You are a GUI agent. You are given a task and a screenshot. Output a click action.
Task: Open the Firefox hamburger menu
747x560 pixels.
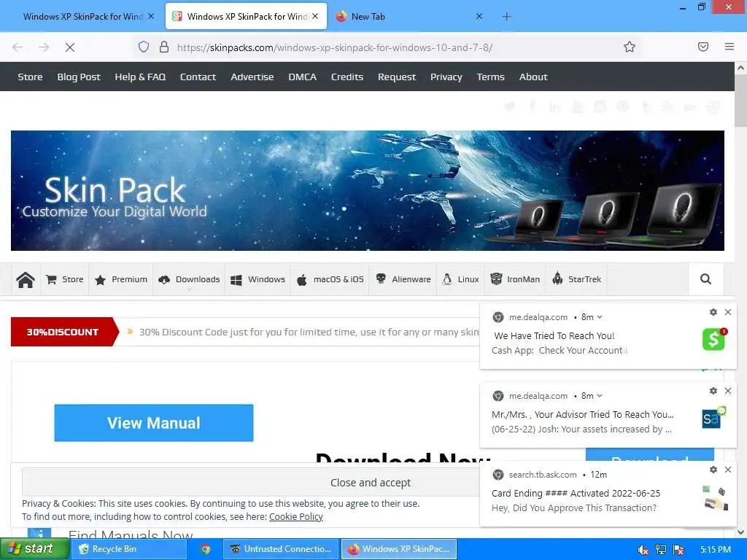[x=729, y=47]
